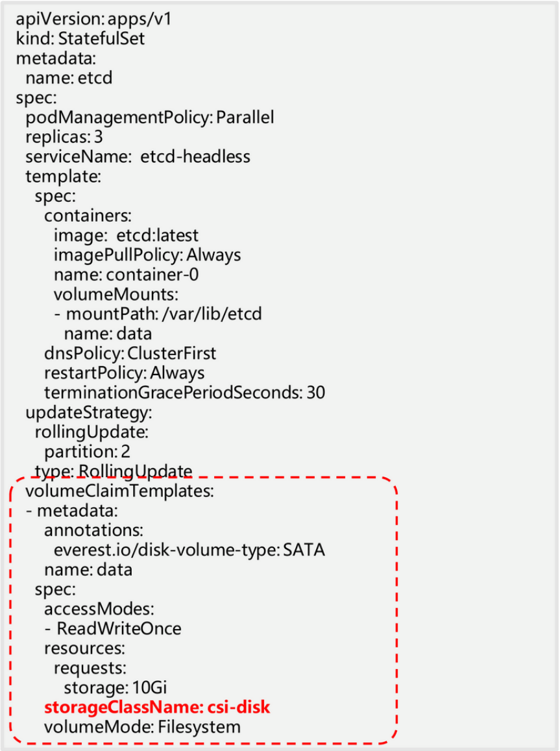Click the partition: 2 line

87,451
